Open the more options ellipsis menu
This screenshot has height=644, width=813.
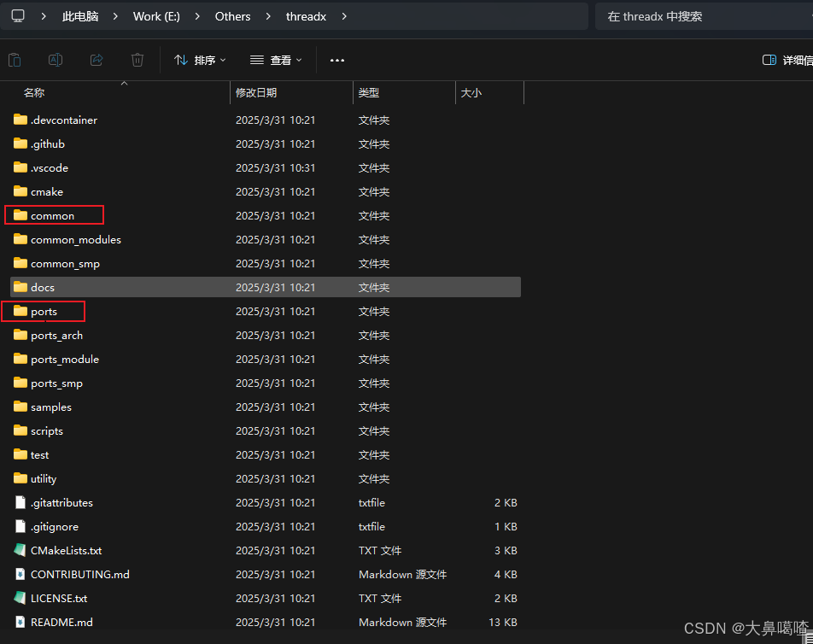coord(337,60)
